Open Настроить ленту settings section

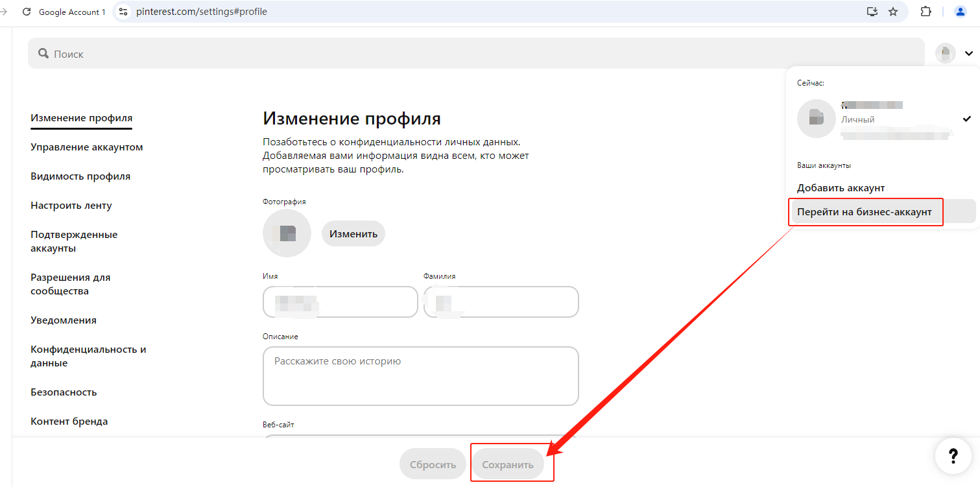click(71, 206)
